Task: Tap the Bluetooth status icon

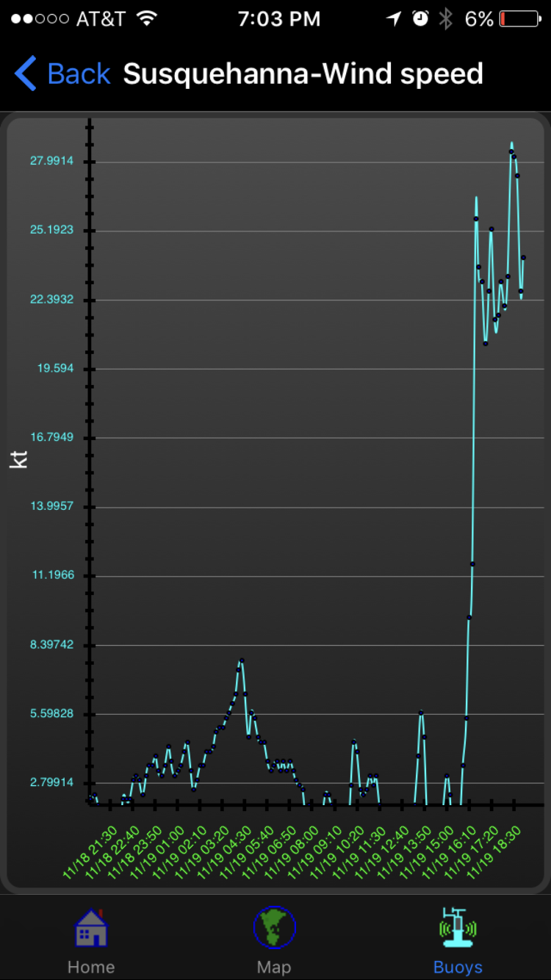Action: [446, 19]
